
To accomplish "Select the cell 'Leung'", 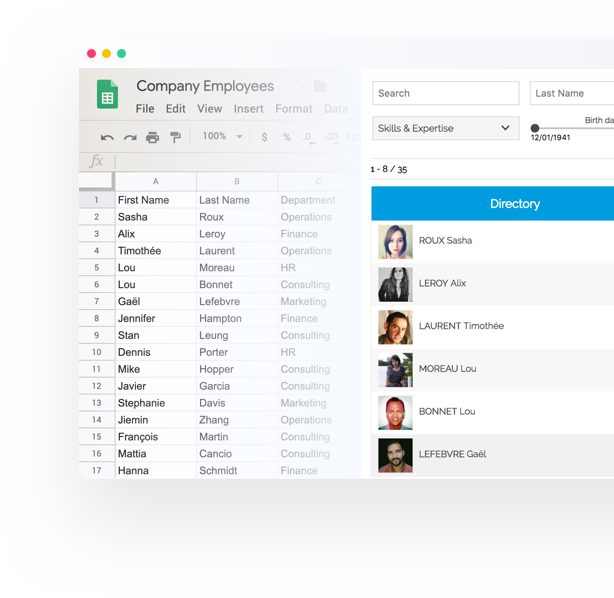I will (x=237, y=335).
